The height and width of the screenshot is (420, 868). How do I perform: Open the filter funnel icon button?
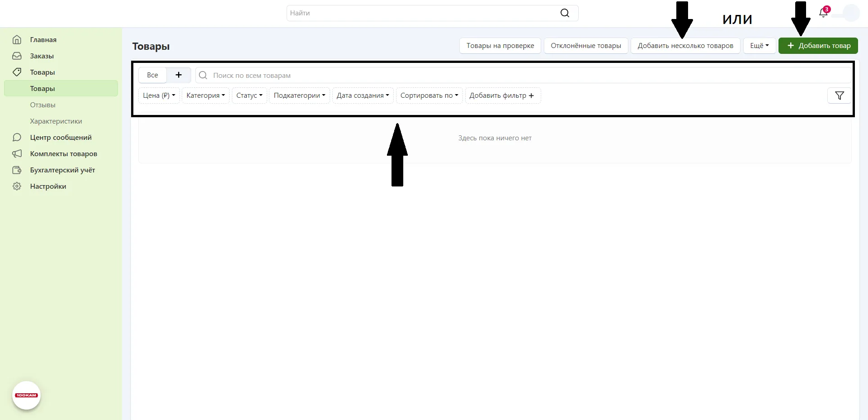click(839, 95)
